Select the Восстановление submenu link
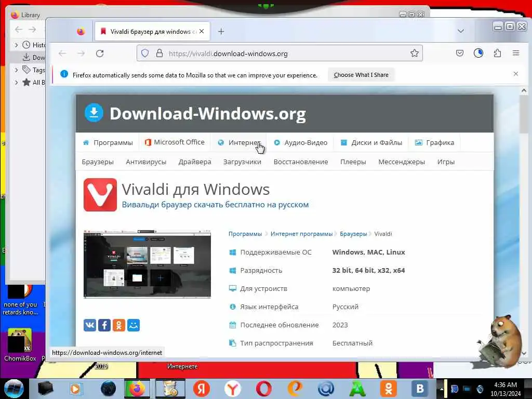This screenshot has height=399, width=532. pos(301,162)
